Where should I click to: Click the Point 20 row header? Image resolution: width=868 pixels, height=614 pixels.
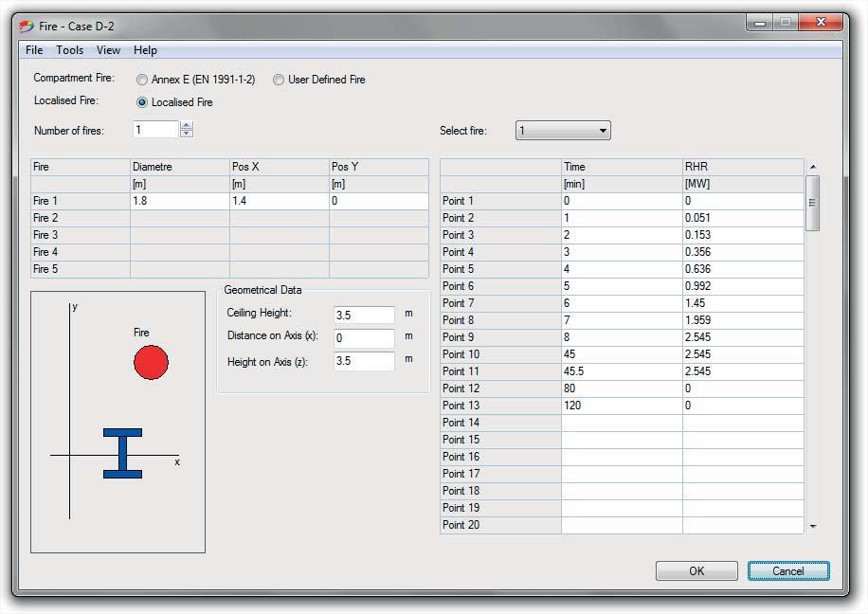coord(500,526)
